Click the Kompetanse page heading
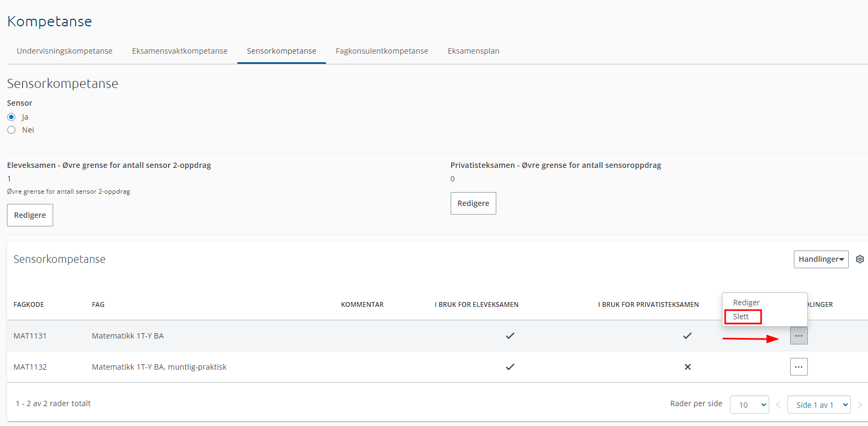The image size is (868, 426). [49, 21]
